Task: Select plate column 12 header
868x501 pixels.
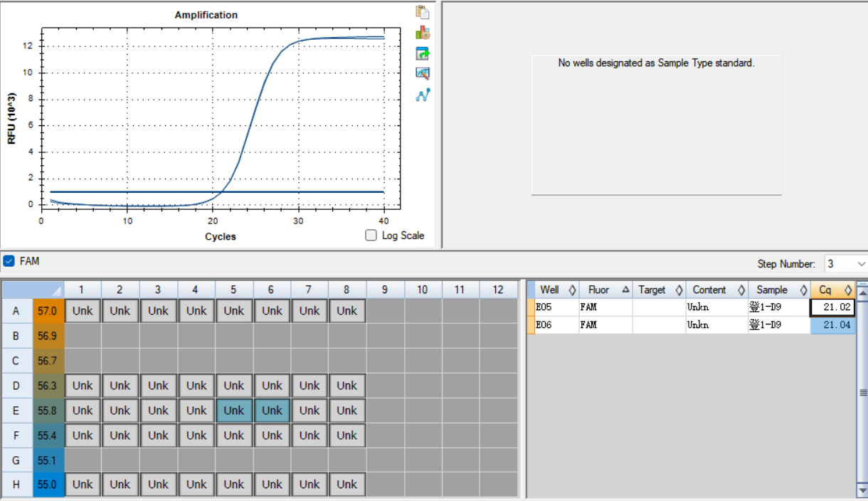Action: (x=498, y=290)
